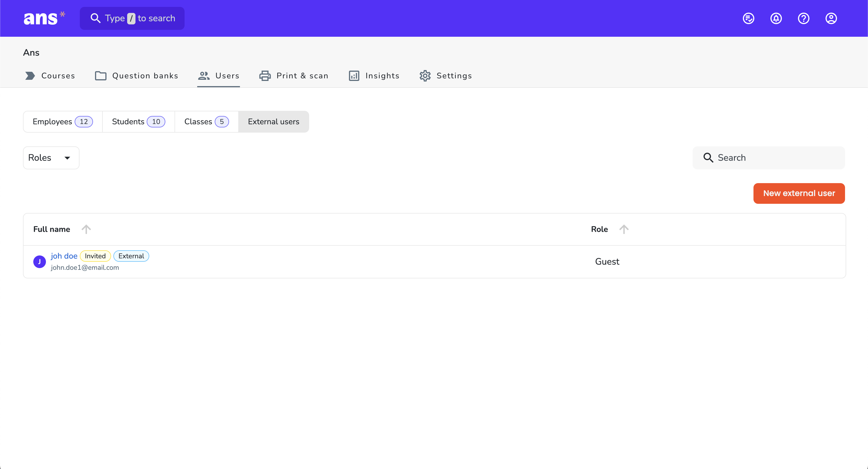Open the Settings tab
The image size is (868, 469).
[445, 76]
